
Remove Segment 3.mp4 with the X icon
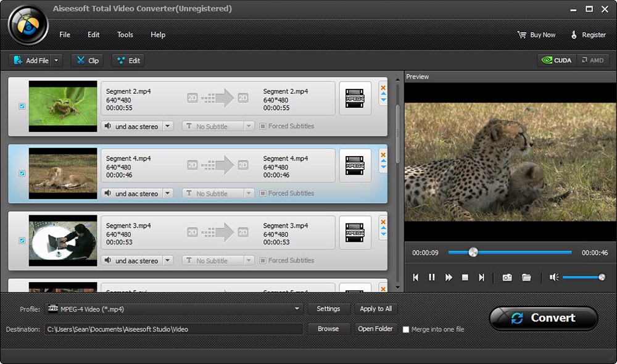pos(383,222)
